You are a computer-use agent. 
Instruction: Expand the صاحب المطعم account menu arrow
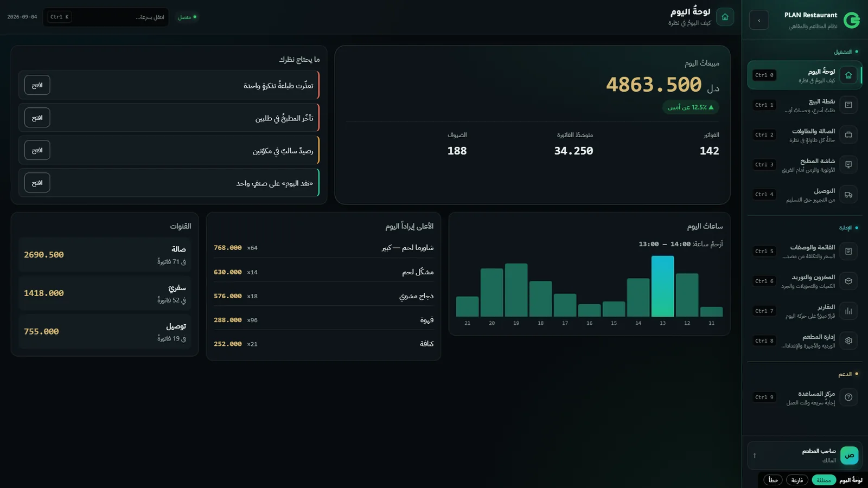tap(755, 455)
